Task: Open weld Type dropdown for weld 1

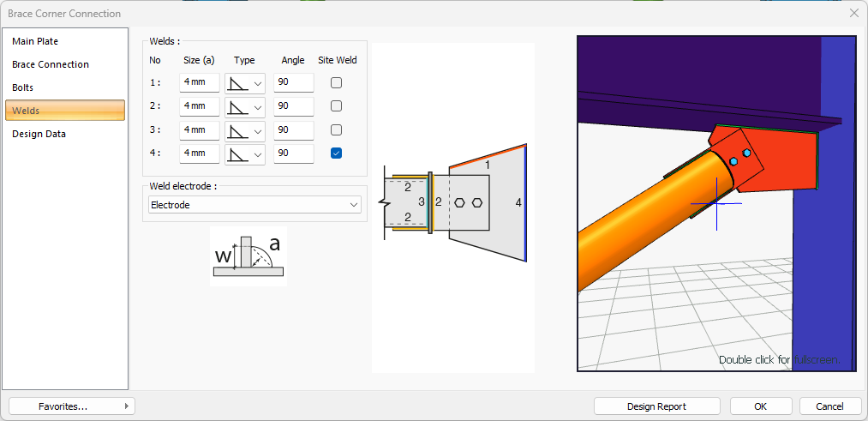Action: (x=245, y=83)
